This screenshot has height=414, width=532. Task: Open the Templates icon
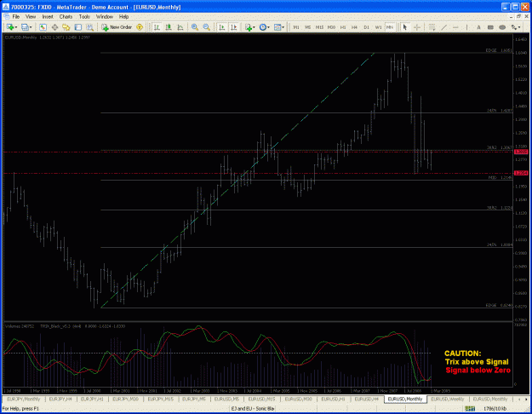coord(277,27)
